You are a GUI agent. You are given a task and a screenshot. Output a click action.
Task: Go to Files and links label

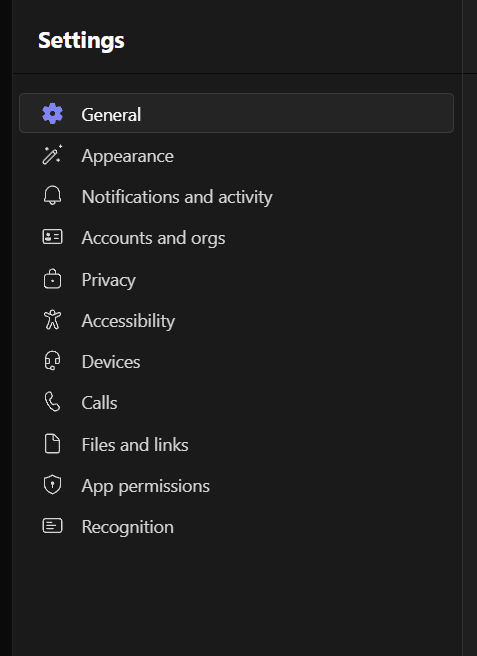pos(135,444)
